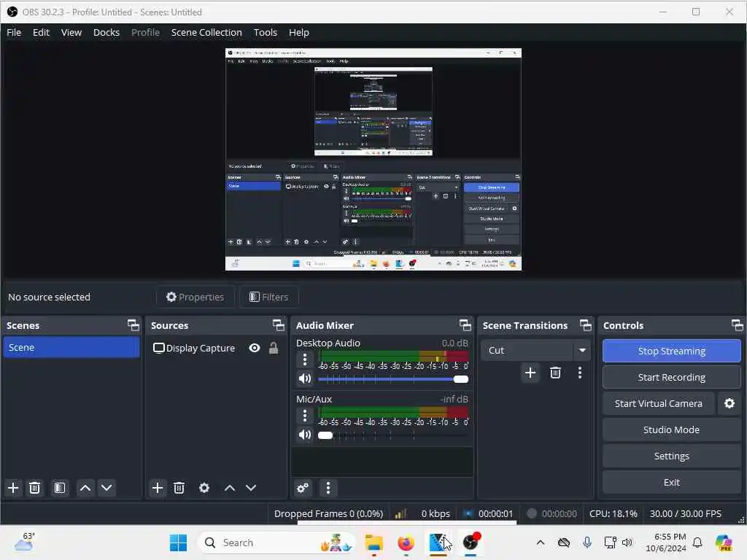Undock the Scenes panel
This screenshot has height=560, width=747.
[x=133, y=325]
